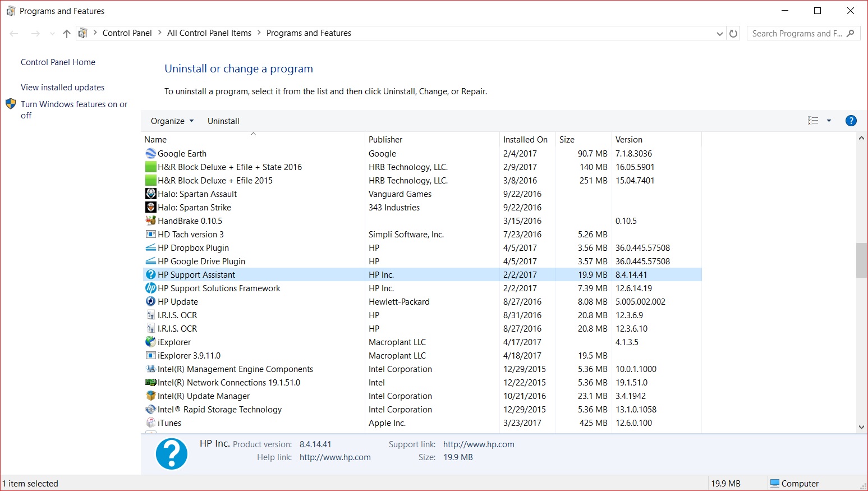Open the Help question mark icon

coord(851,121)
